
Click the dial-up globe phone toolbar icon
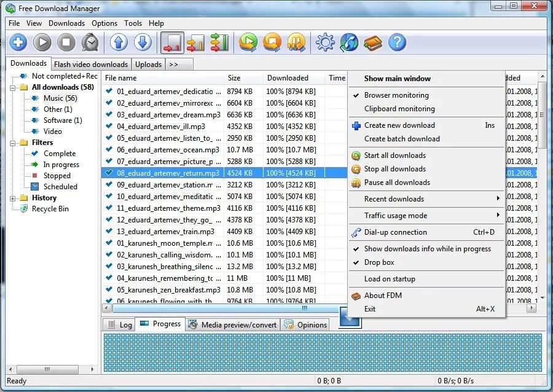(x=349, y=42)
